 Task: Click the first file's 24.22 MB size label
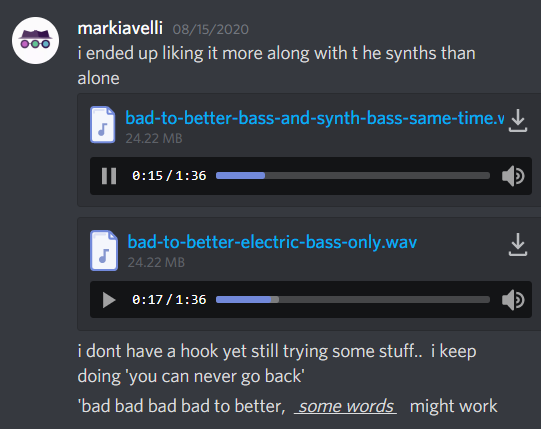[x=154, y=138]
